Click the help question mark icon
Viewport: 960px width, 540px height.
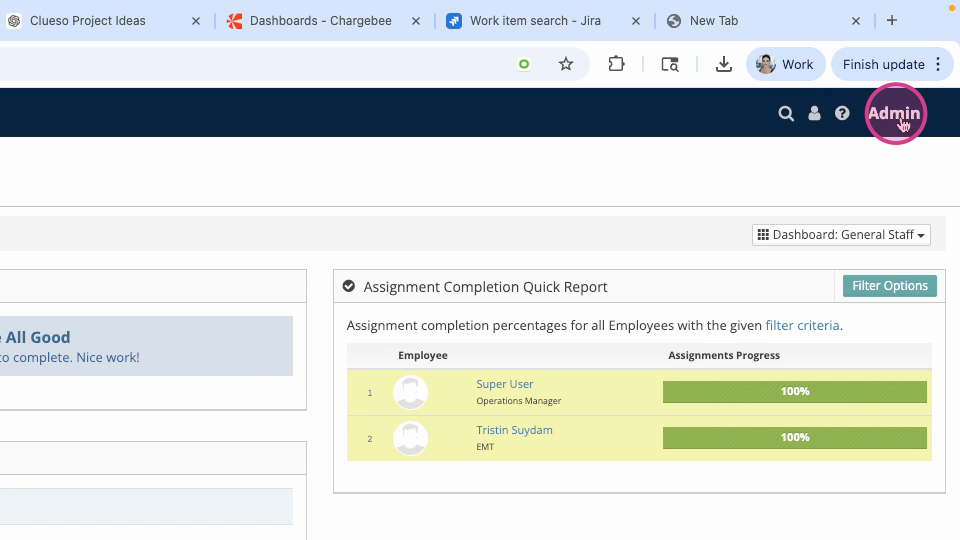tap(842, 113)
